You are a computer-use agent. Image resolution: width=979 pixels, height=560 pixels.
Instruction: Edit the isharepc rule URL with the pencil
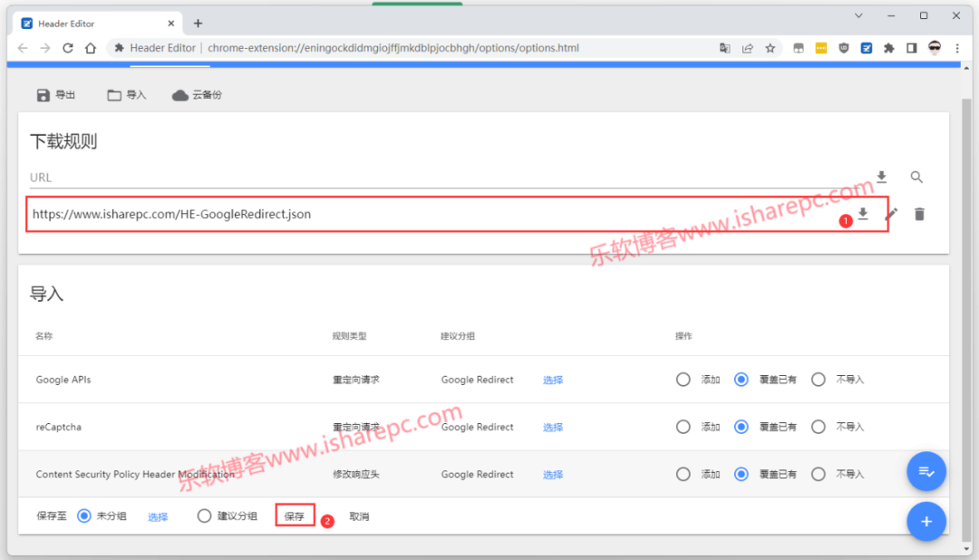click(x=891, y=214)
